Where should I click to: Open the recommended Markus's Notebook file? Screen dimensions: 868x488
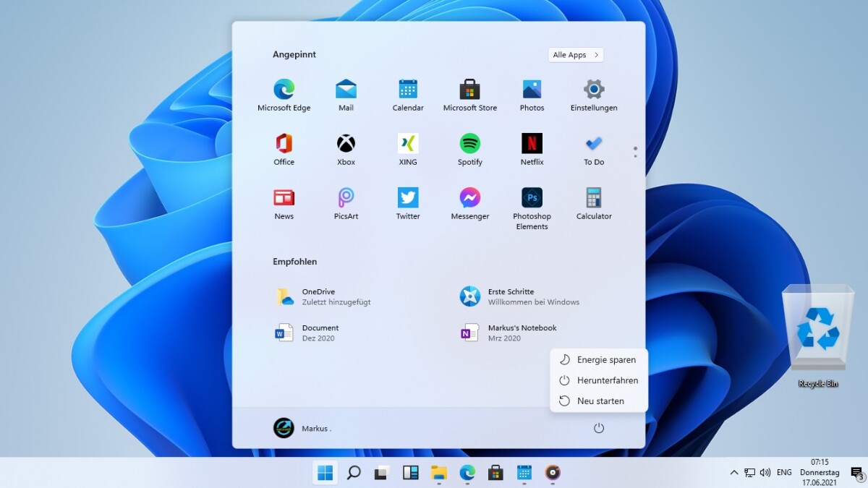pos(521,333)
